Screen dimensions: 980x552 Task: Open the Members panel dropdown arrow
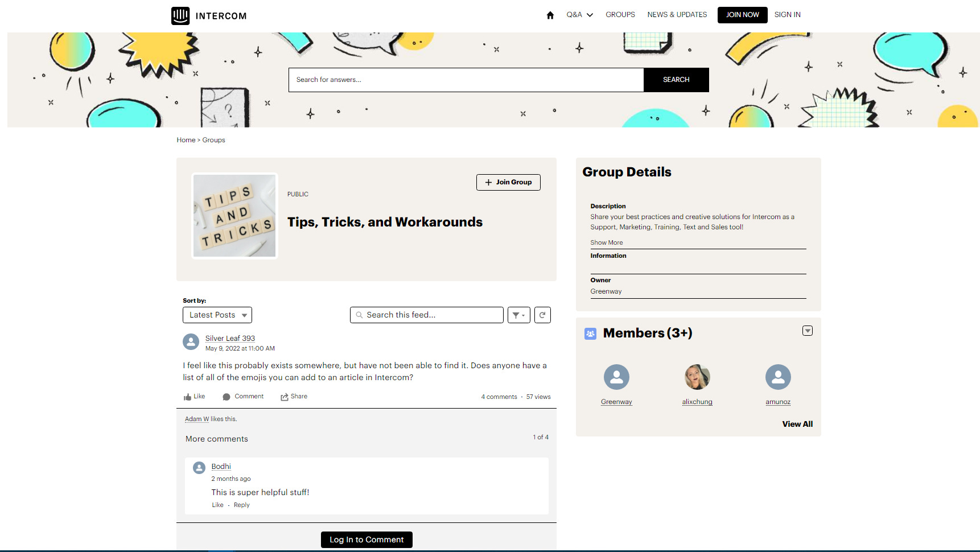click(x=807, y=331)
